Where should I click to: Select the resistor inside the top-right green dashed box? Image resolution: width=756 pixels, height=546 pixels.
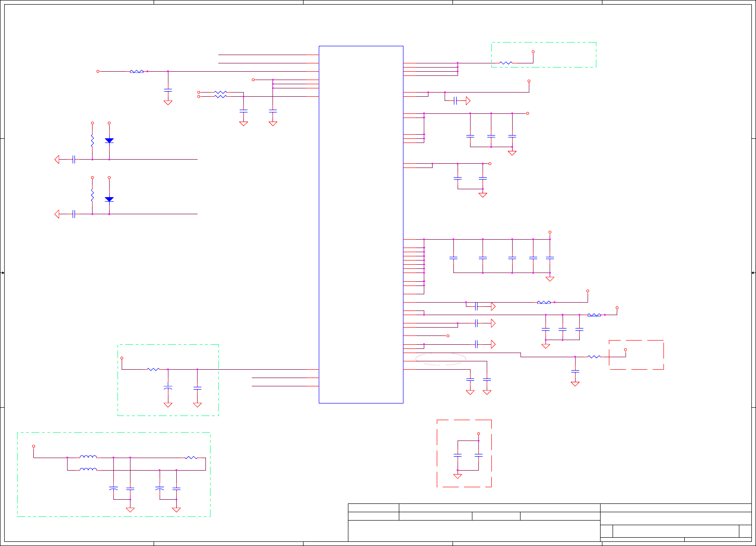506,63
